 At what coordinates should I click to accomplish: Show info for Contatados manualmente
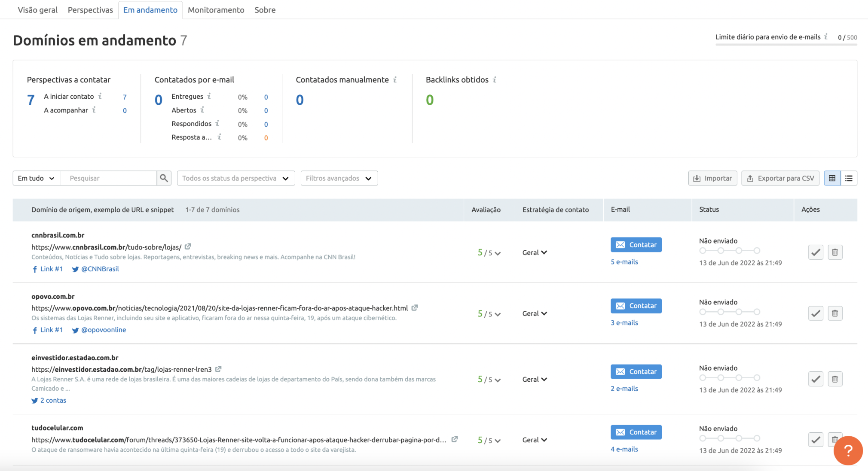[394, 79]
